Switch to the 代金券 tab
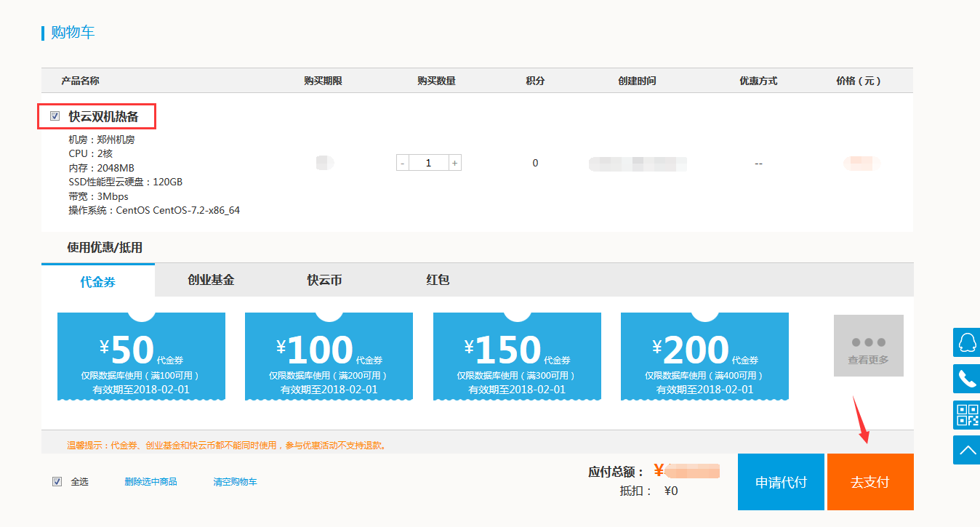This screenshot has height=527, width=980. (98, 281)
